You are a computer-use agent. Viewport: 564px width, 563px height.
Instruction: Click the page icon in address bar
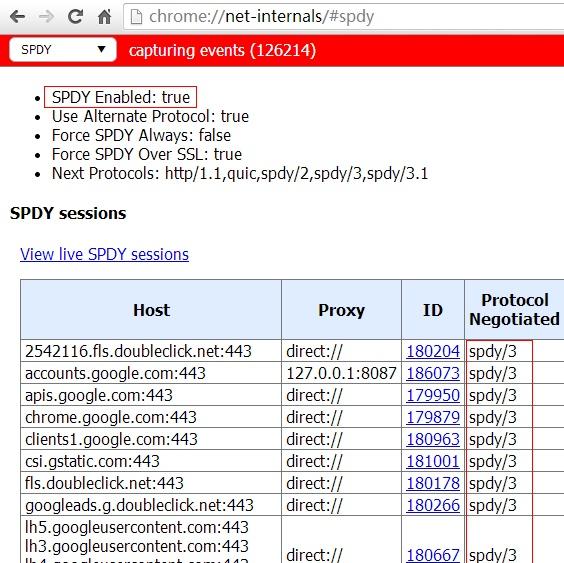click(x=136, y=17)
